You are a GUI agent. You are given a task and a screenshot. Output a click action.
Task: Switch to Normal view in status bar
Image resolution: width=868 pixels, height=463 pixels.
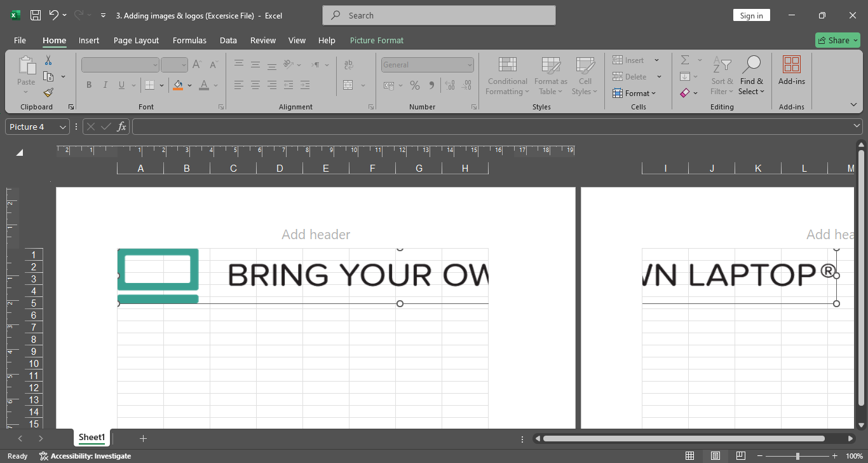689,456
